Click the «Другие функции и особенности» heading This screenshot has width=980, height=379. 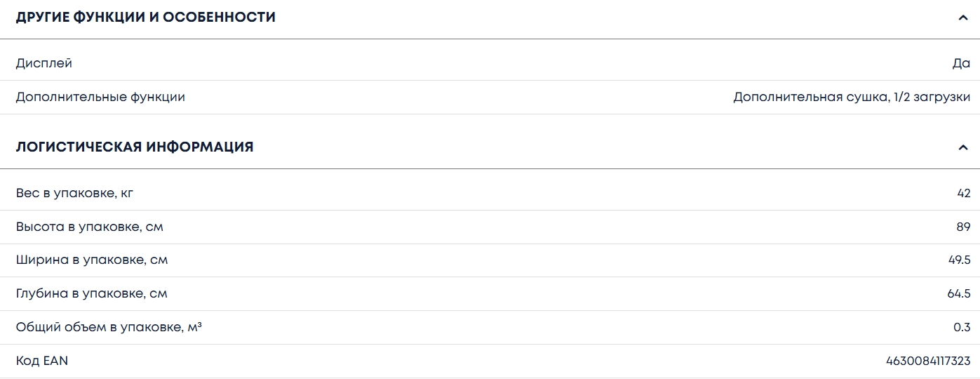[x=146, y=18]
